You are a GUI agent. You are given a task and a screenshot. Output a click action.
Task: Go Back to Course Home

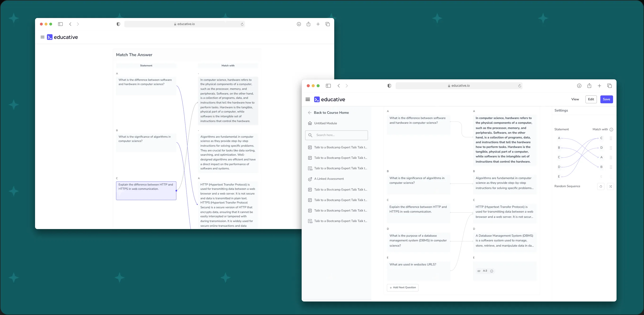(328, 112)
